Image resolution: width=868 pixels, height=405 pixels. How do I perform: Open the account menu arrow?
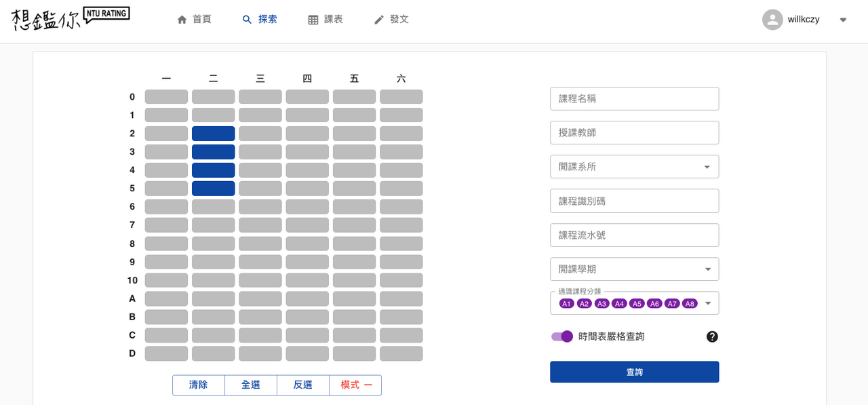coord(843,20)
